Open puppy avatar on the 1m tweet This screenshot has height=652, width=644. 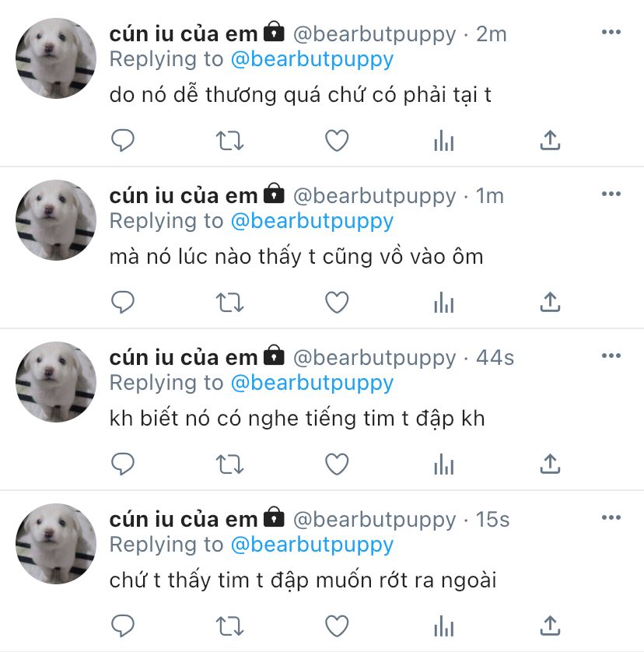coord(56,220)
